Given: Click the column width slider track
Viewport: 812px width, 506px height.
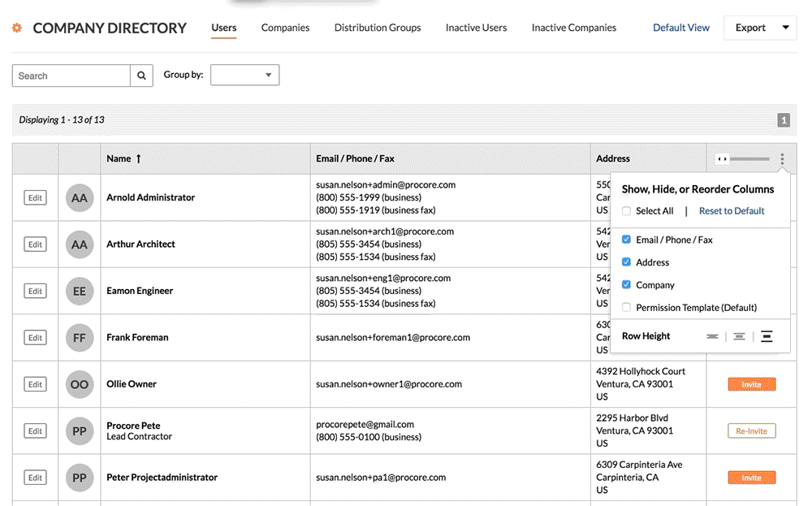Looking at the screenshot, I should pos(749,159).
